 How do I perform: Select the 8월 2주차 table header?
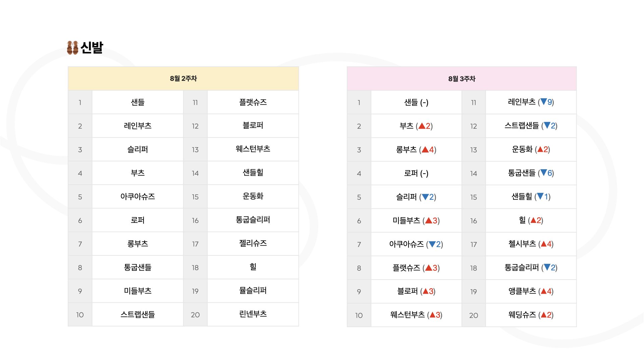tap(183, 78)
